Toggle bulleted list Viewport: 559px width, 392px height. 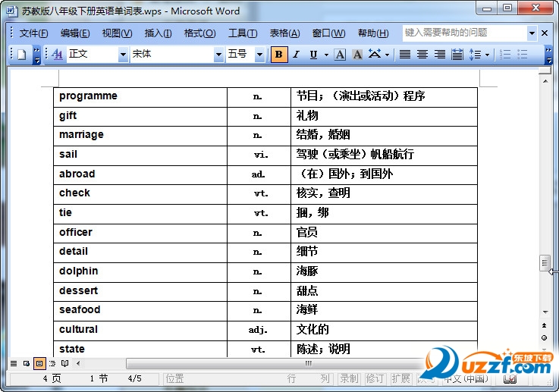pos(523,55)
